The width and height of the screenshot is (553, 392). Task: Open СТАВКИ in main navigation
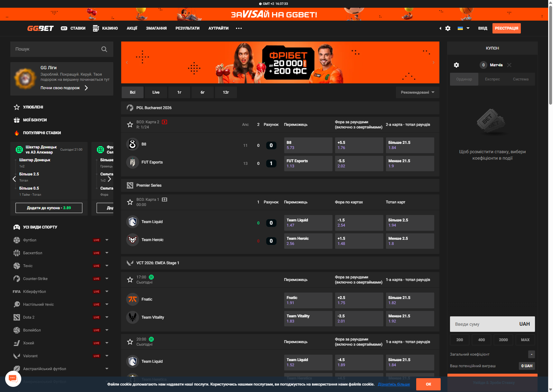tap(78, 28)
